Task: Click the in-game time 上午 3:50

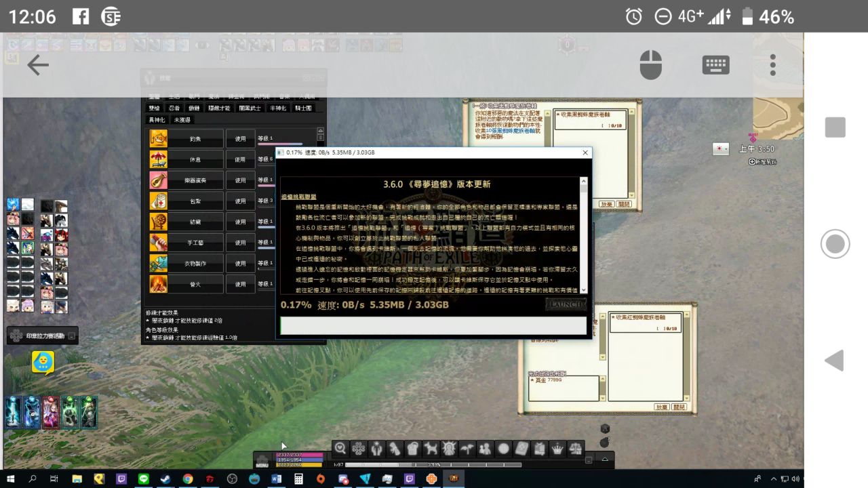Action: click(757, 149)
